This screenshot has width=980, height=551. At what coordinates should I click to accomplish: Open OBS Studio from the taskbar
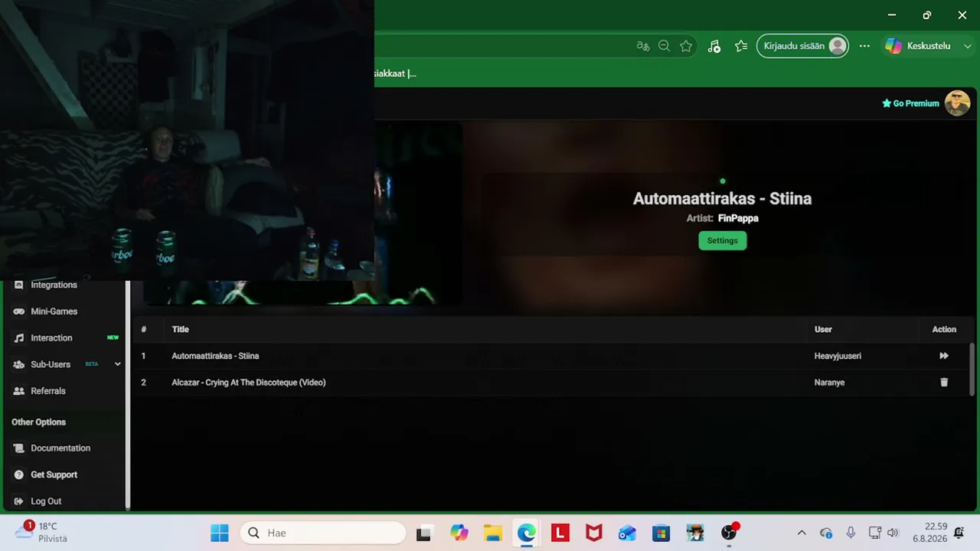730,533
